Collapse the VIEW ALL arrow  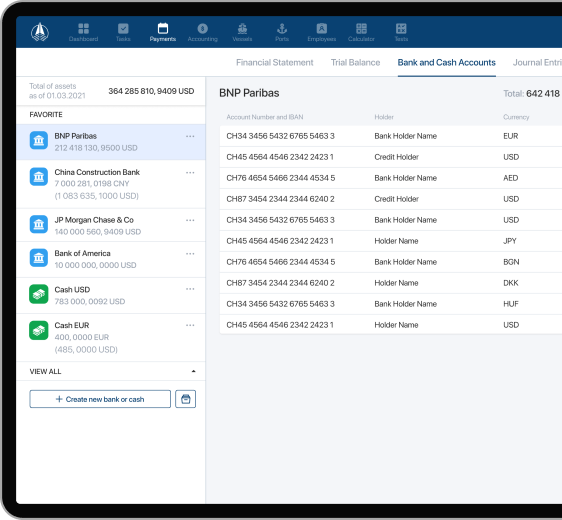(x=194, y=371)
